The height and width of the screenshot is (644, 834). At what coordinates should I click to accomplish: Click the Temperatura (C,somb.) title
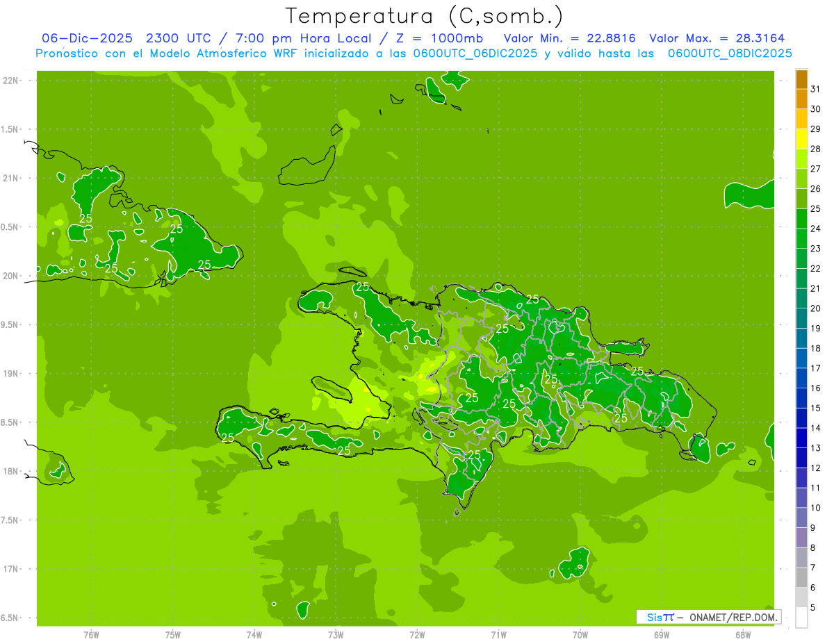pos(425,16)
